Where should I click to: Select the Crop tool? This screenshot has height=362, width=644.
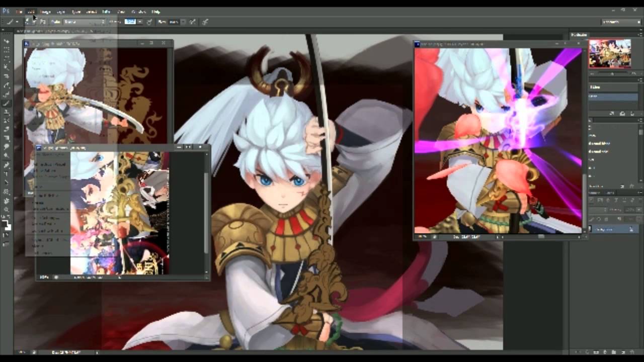7,76
